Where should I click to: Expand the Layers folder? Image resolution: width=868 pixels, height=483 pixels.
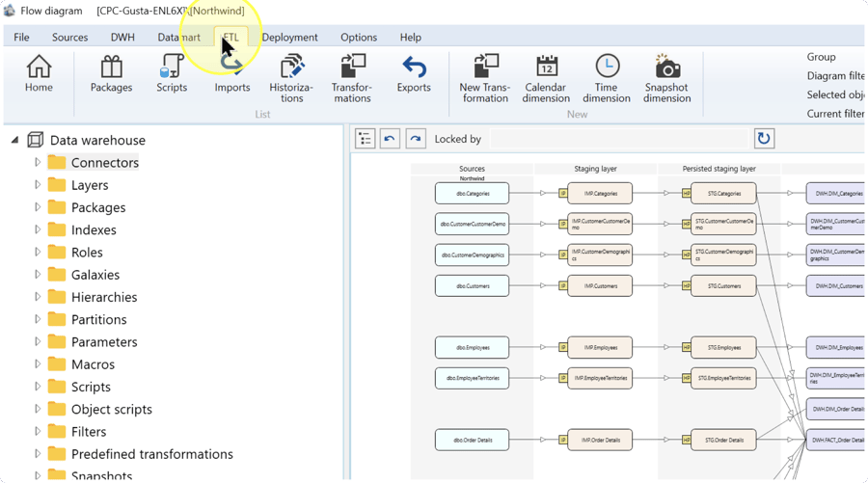click(37, 185)
